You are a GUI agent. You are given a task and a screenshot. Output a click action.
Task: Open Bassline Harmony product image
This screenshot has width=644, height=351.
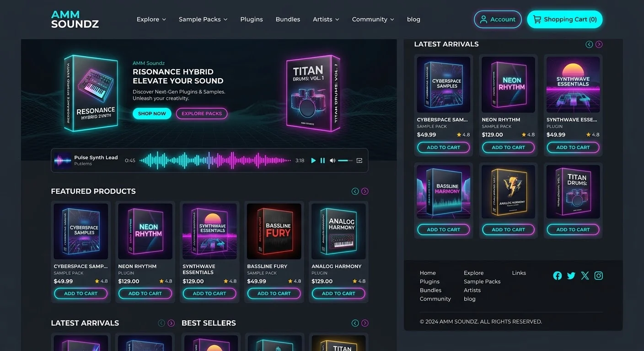(x=444, y=192)
